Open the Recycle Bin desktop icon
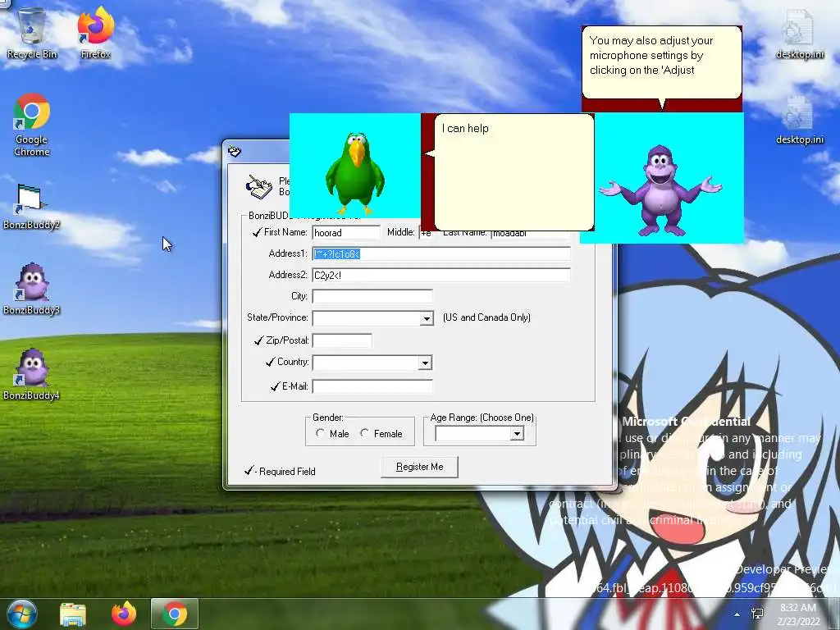The width and height of the screenshot is (840, 630). (x=32, y=32)
